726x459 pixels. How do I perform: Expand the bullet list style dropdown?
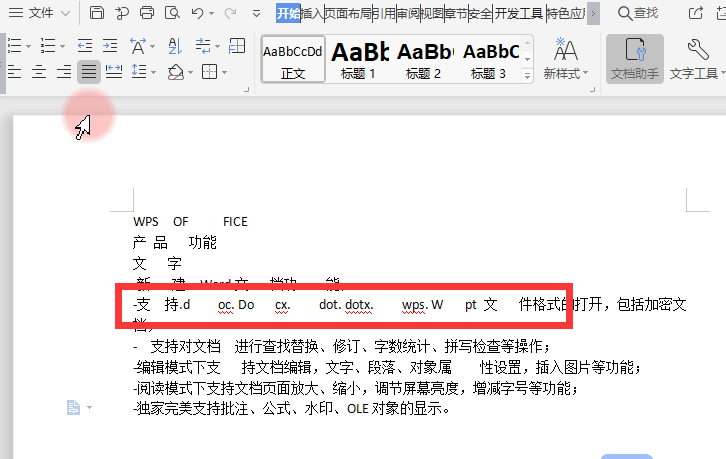28,46
